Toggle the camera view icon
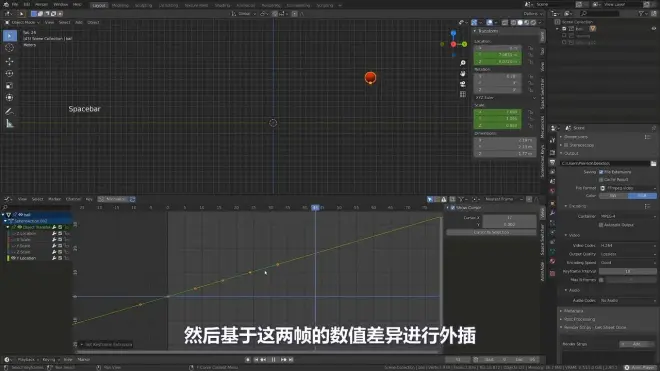Screen dimensions: 660x371 463,84
